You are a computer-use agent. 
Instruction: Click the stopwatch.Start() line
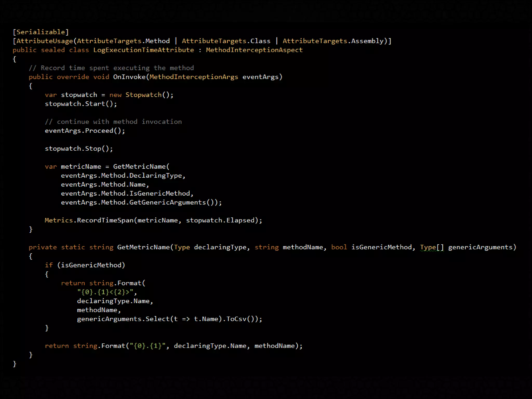[81, 104]
